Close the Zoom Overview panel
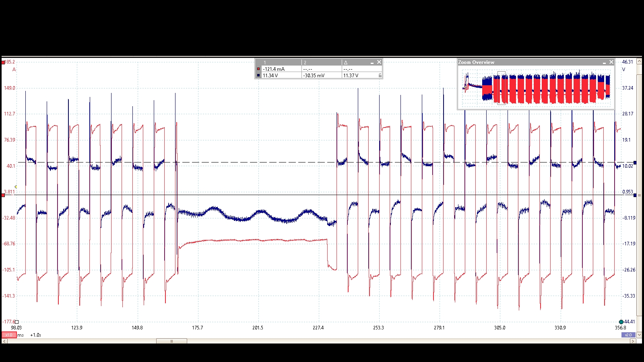 611,62
